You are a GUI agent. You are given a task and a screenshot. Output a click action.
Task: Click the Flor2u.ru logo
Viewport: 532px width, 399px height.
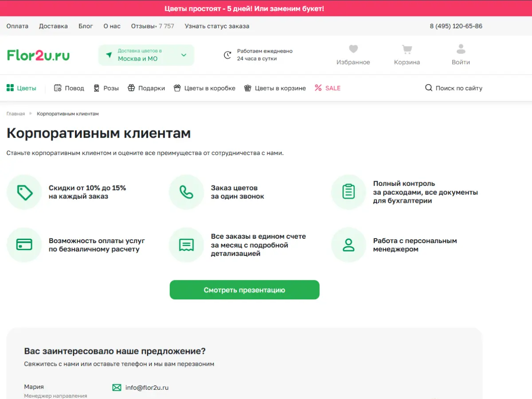pyautogui.click(x=38, y=55)
